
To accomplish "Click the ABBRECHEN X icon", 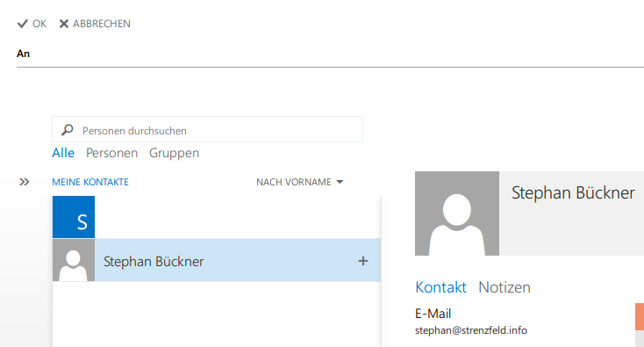I will (64, 24).
